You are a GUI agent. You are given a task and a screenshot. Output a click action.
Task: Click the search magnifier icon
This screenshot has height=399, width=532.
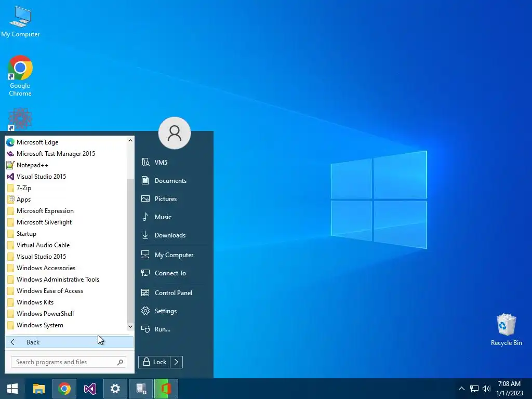[120, 362]
